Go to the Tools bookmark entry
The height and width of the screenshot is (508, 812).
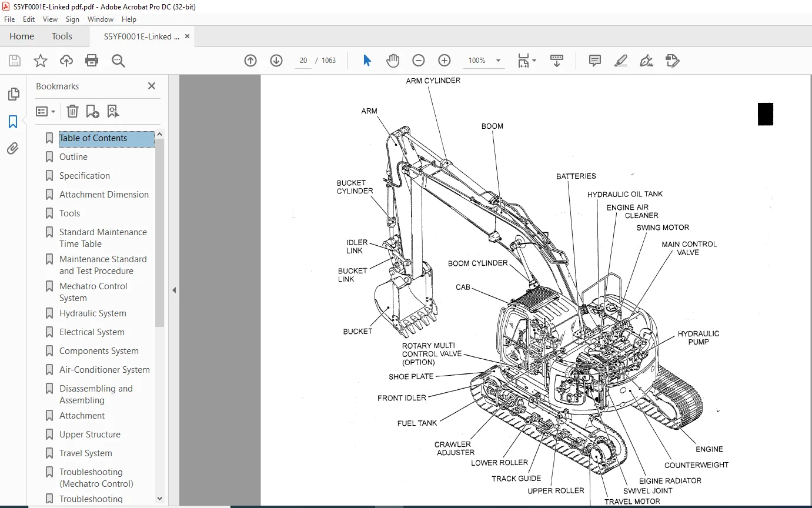click(x=69, y=213)
